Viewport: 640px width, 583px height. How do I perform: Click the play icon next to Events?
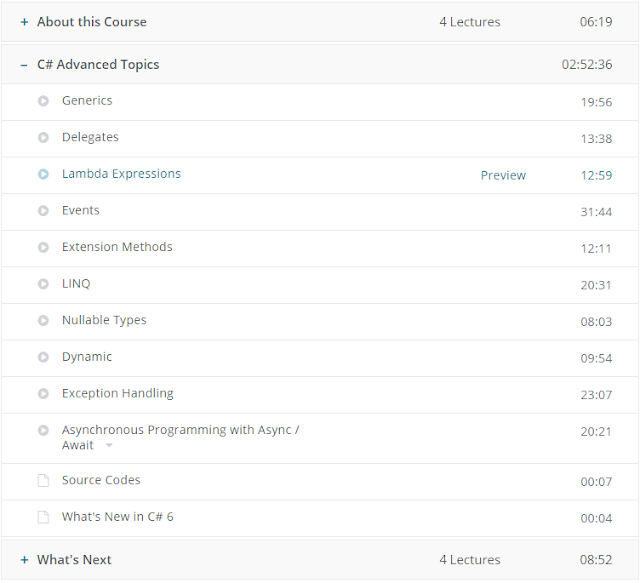43,211
